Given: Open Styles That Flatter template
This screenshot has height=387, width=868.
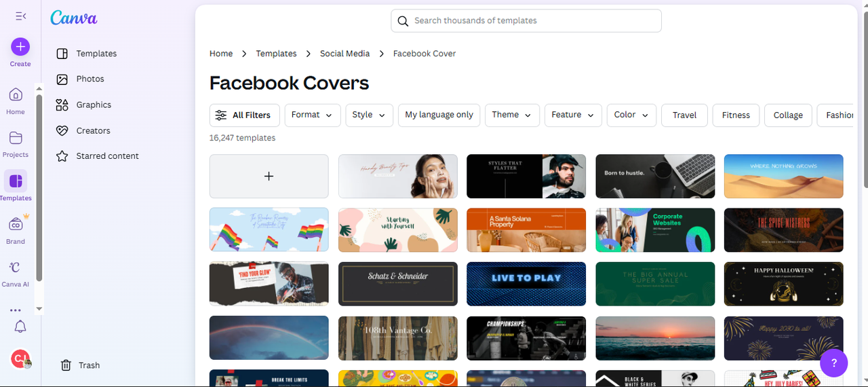Looking at the screenshot, I should tap(526, 176).
